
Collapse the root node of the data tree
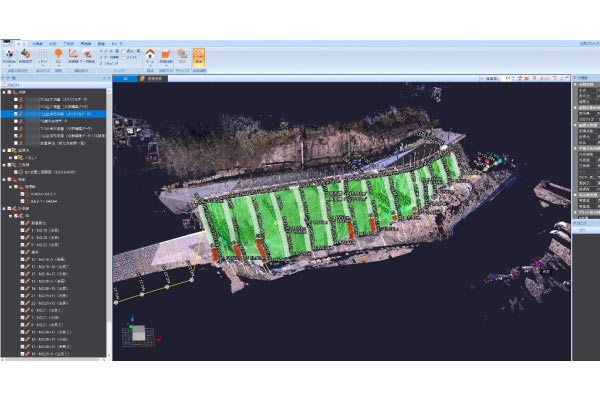(x=4, y=86)
